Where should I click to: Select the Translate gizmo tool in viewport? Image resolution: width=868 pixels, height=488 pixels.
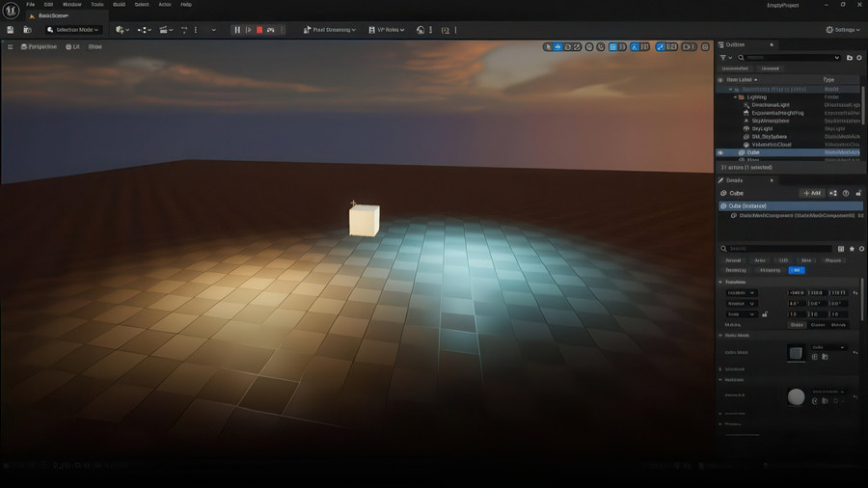coord(557,47)
